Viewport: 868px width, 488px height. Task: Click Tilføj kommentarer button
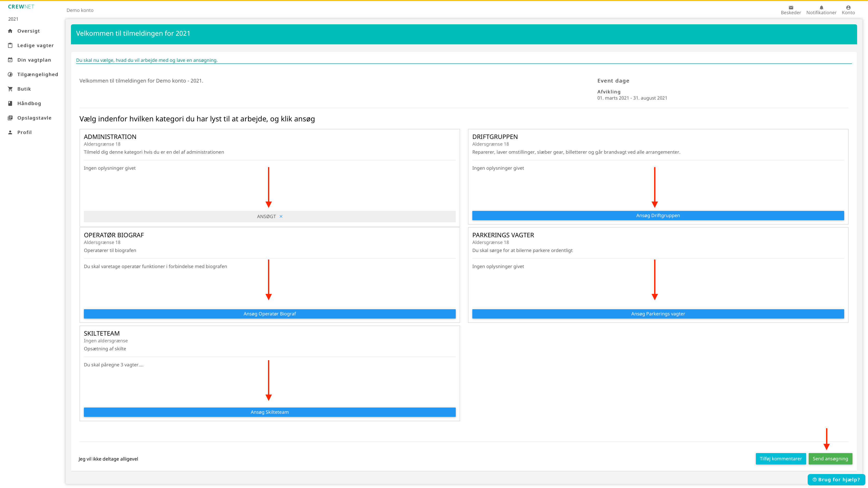pos(781,459)
